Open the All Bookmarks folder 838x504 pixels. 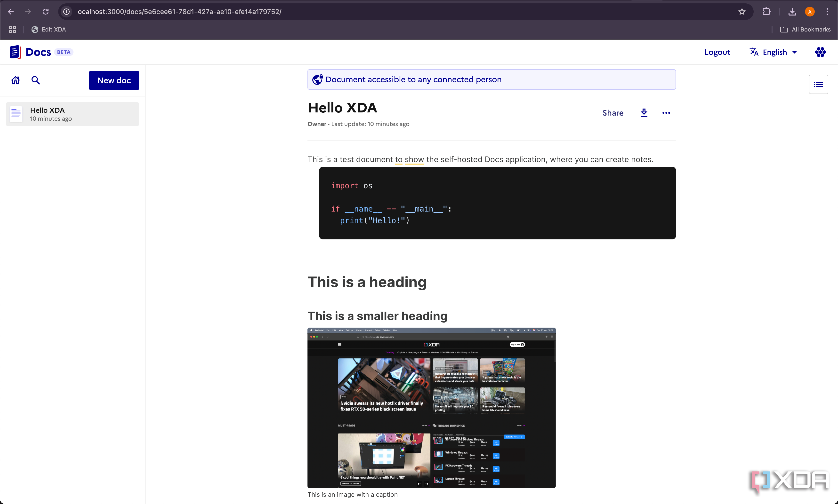click(805, 30)
